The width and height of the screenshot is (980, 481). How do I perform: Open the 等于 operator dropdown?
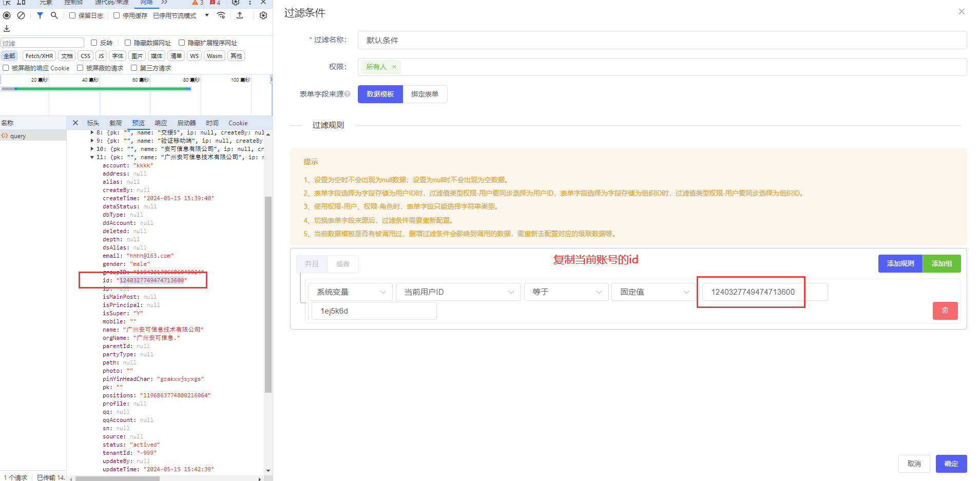[x=566, y=292]
